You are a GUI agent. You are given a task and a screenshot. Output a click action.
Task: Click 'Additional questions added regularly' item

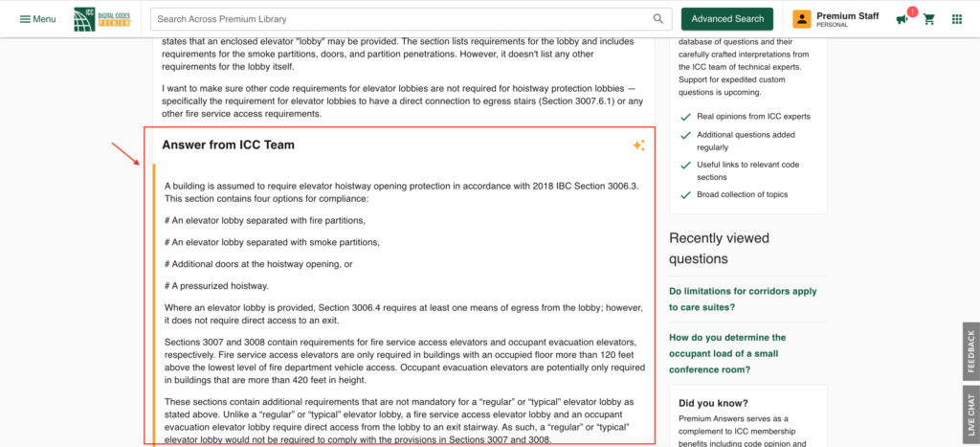coord(746,141)
